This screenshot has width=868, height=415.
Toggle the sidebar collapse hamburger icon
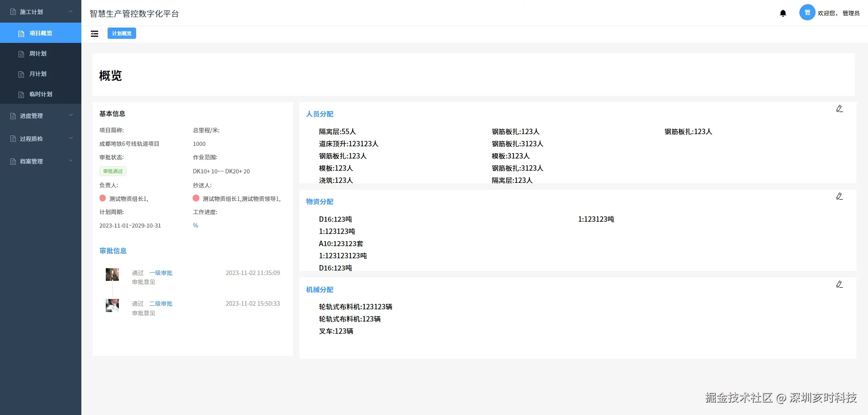coord(94,33)
